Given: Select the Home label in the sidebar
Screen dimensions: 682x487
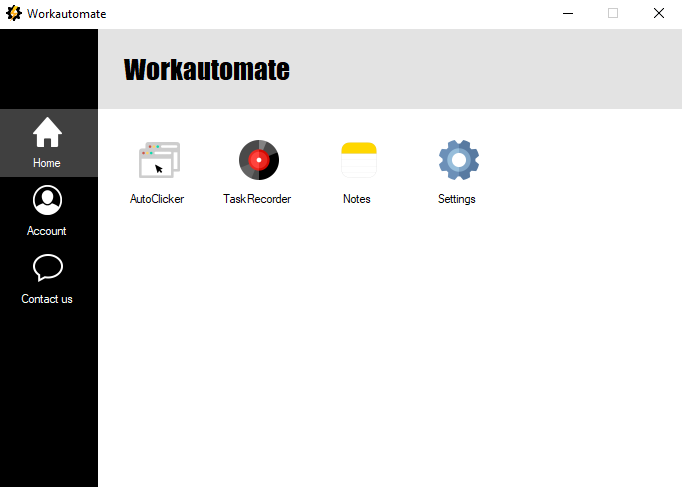Looking at the screenshot, I should [x=47, y=163].
